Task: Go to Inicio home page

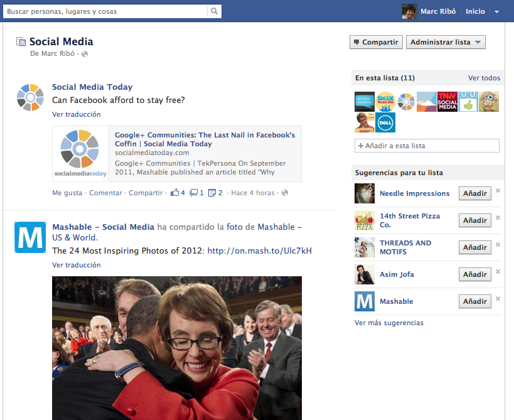Action: click(x=475, y=11)
